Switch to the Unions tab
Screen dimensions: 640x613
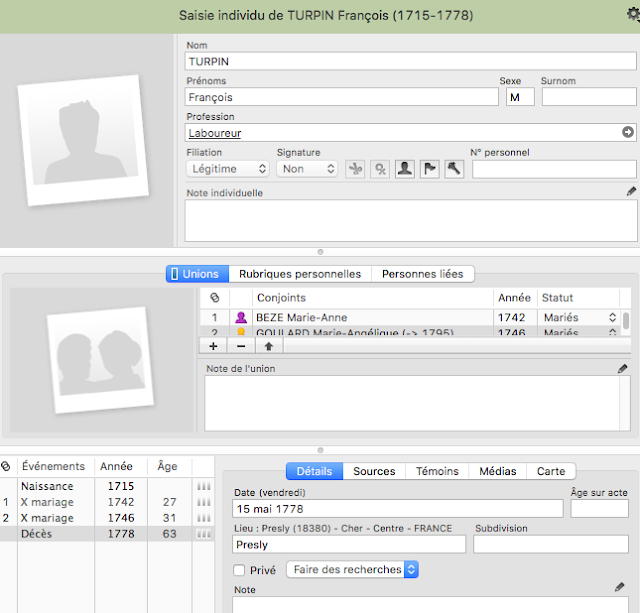coord(198,274)
